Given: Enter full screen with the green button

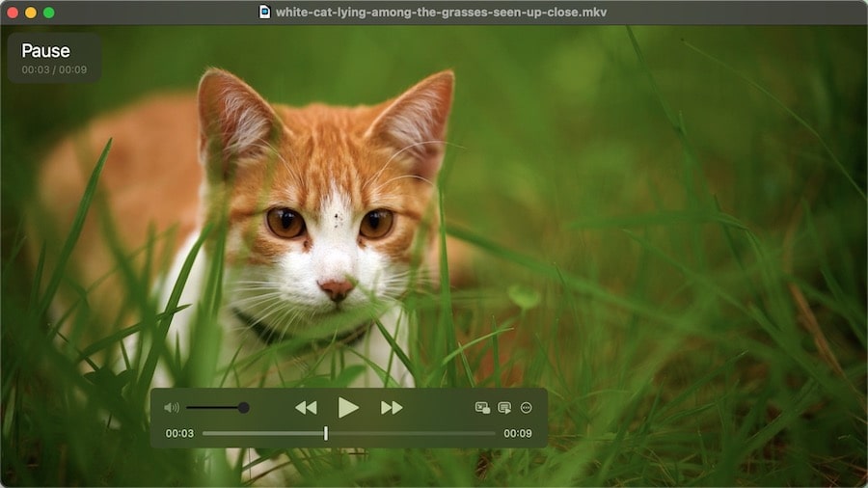Looking at the screenshot, I should (x=49, y=13).
